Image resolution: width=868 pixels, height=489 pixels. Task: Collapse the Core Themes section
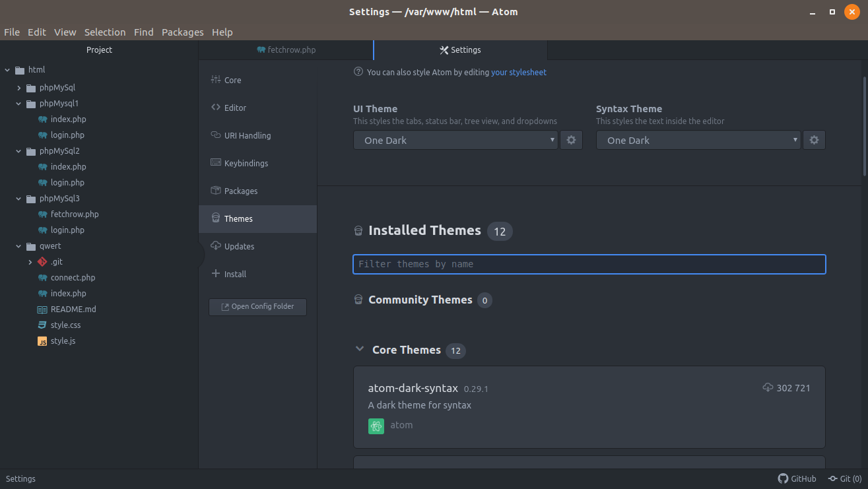coord(360,349)
